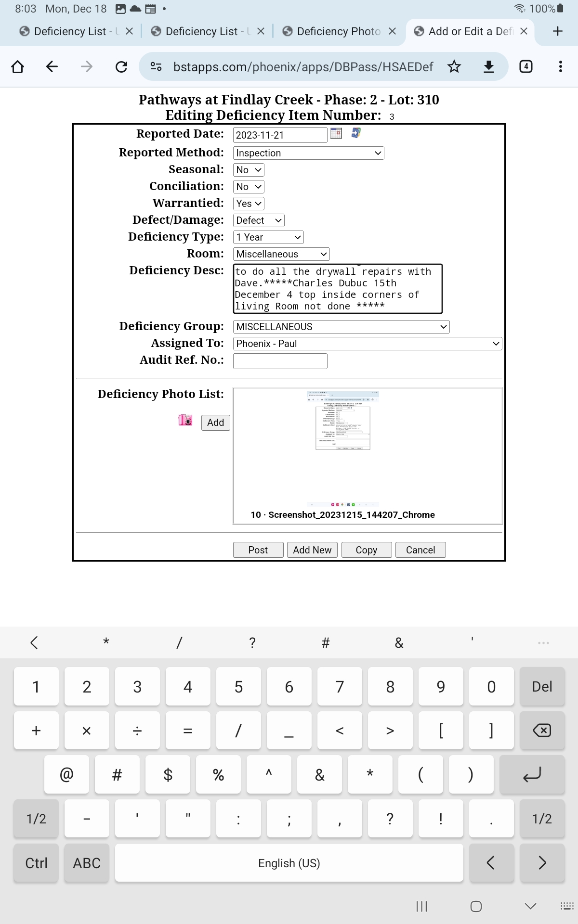The width and height of the screenshot is (578, 924).
Task: Open the calendar date picker icon
Action: tap(336, 133)
